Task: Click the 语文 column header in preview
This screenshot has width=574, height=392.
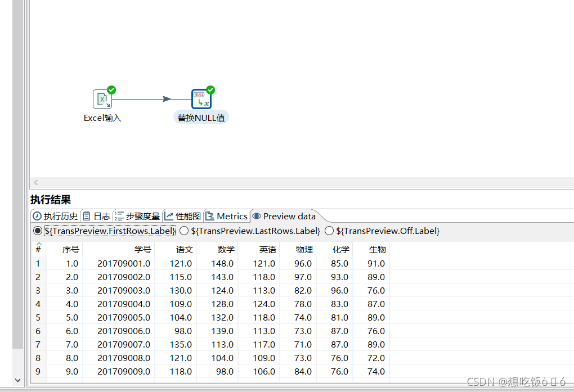Action: [x=184, y=249]
